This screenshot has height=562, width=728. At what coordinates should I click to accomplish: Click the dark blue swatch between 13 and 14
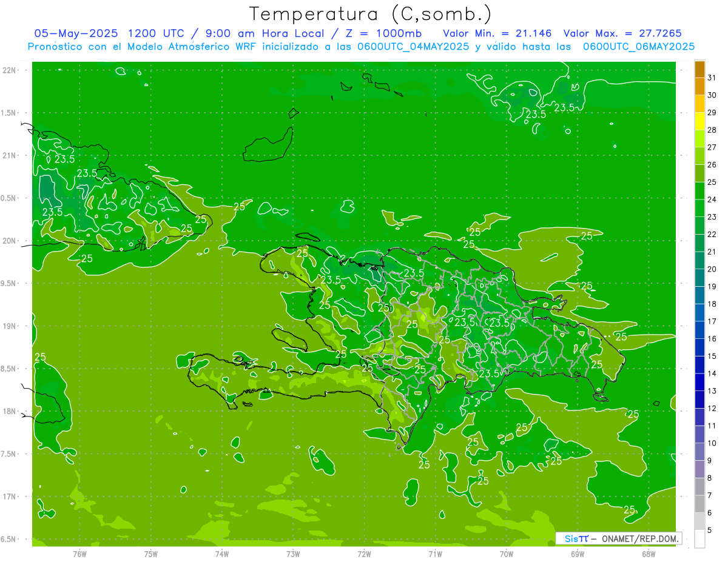[x=699, y=383]
